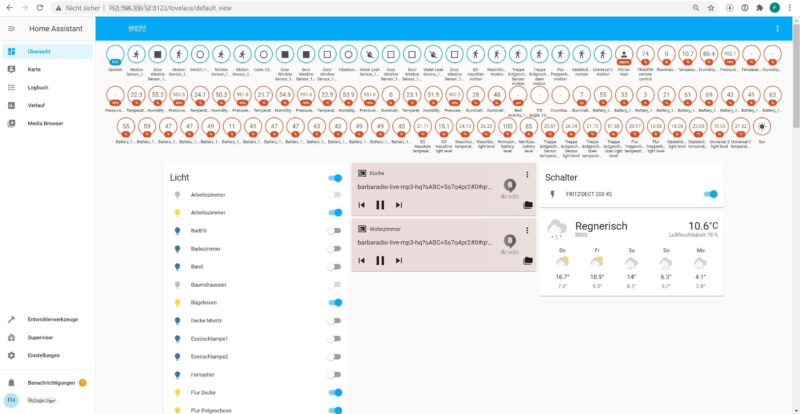The height and width of the screenshot is (414, 800).
Task: Go to Logbuch in the sidebar
Action: coord(41,87)
